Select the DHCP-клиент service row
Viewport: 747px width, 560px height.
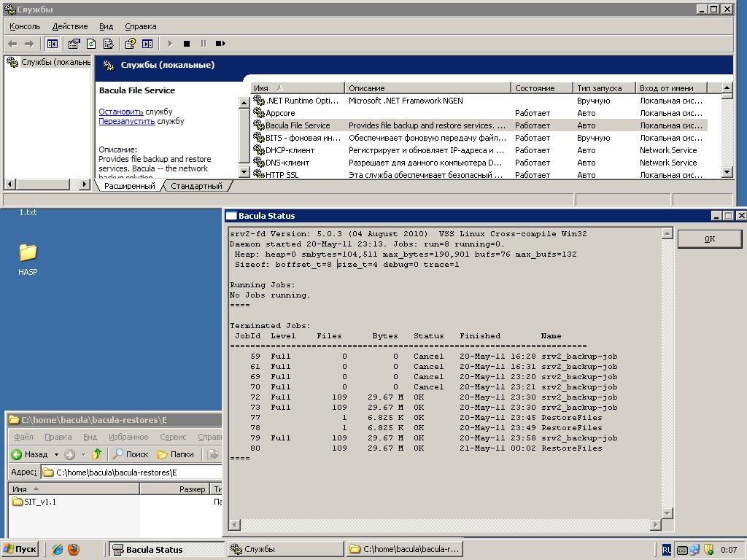pos(290,150)
